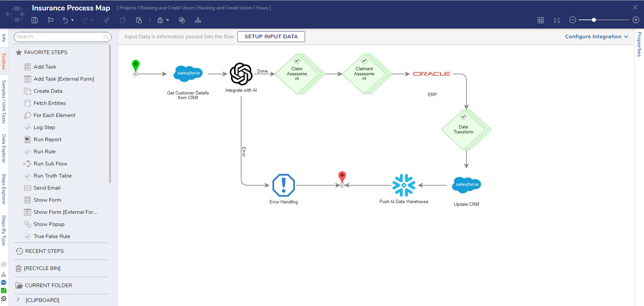Select the green Start node
Screen dimensions: 644x306
coord(136,68)
